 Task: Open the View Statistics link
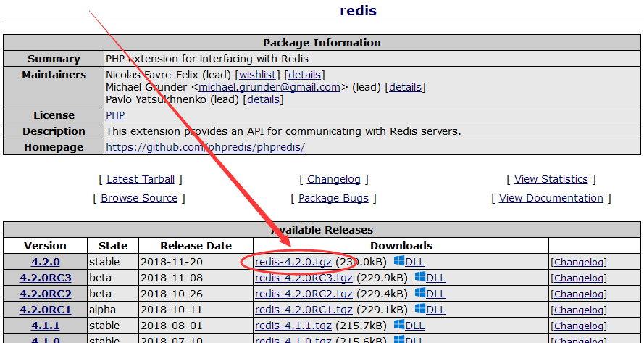[x=551, y=179]
